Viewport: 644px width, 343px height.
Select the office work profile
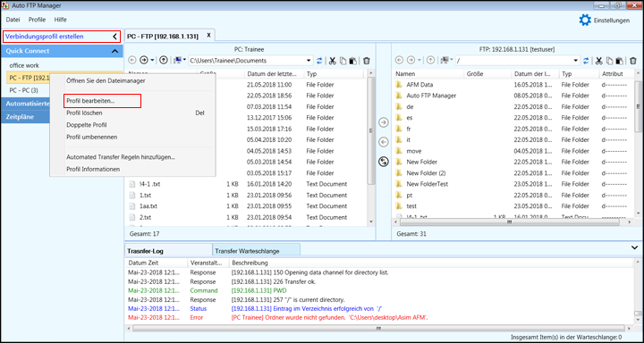(x=24, y=65)
